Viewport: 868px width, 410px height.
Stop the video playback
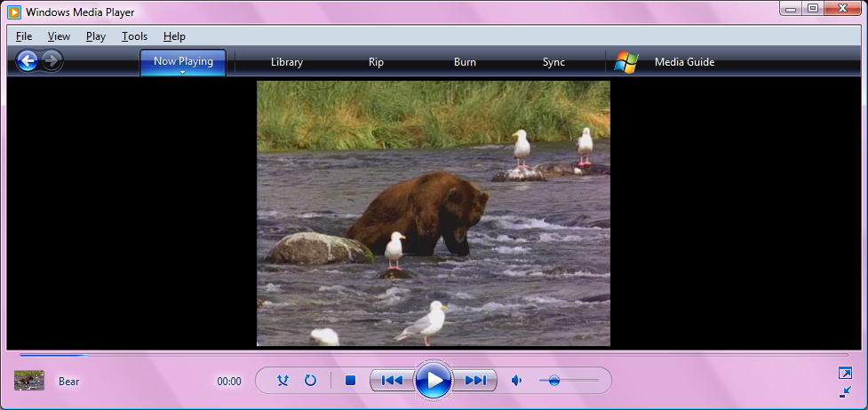[x=350, y=381]
